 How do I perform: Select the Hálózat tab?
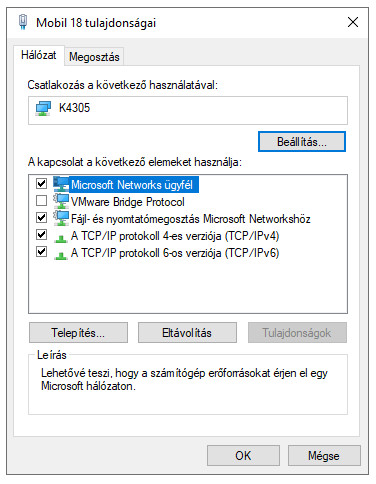pyautogui.click(x=39, y=55)
